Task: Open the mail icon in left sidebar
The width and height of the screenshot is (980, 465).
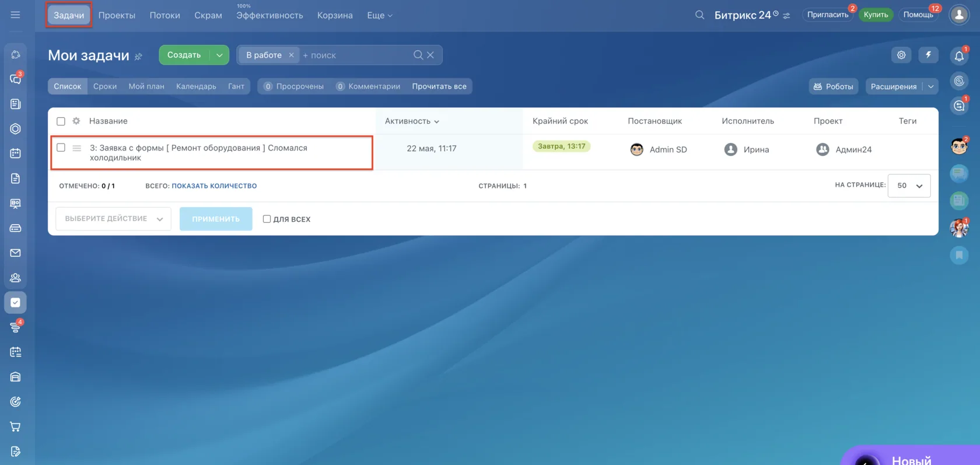Action: click(x=15, y=253)
